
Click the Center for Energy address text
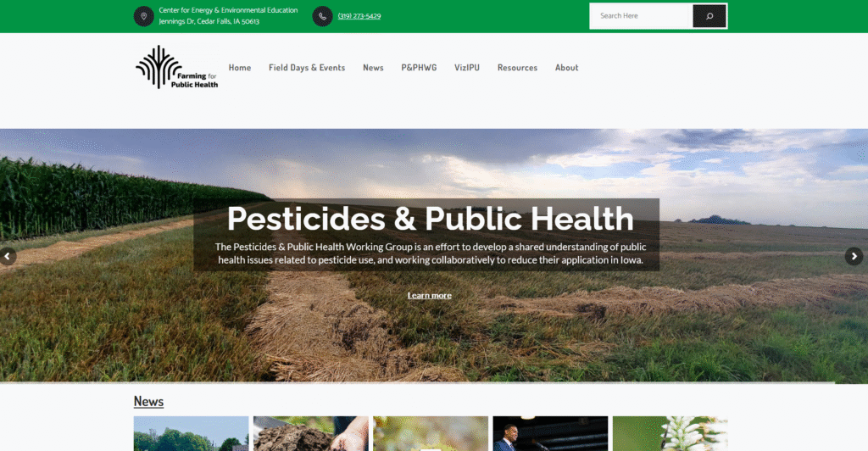point(228,16)
